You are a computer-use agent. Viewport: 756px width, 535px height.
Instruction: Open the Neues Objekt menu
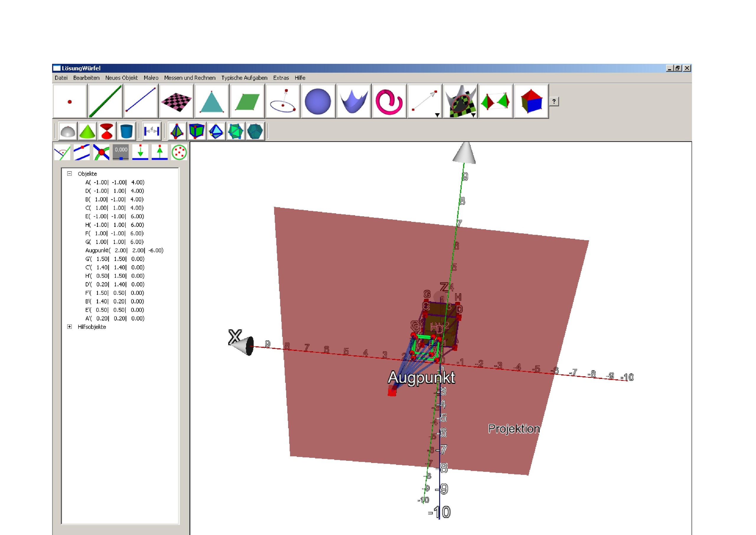pyautogui.click(x=121, y=78)
